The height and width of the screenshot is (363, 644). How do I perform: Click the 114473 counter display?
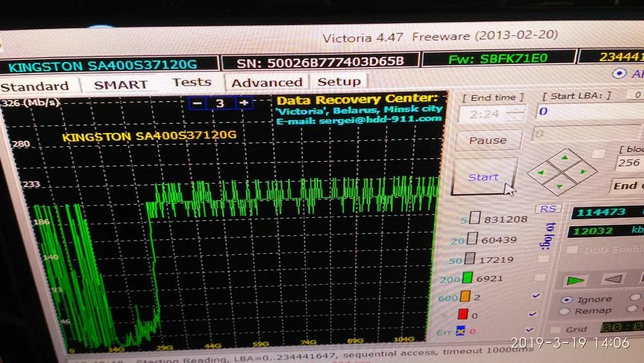tap(608, 211)
